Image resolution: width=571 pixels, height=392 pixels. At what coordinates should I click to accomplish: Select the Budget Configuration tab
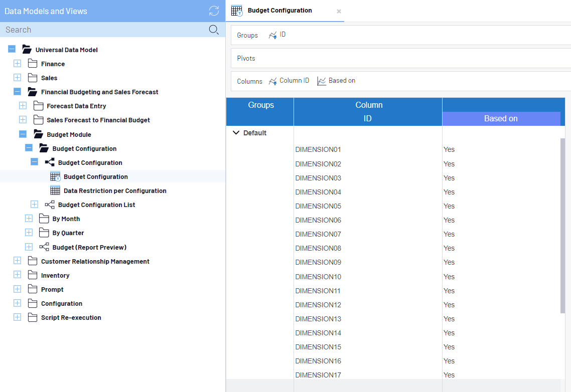click(279, 11)
